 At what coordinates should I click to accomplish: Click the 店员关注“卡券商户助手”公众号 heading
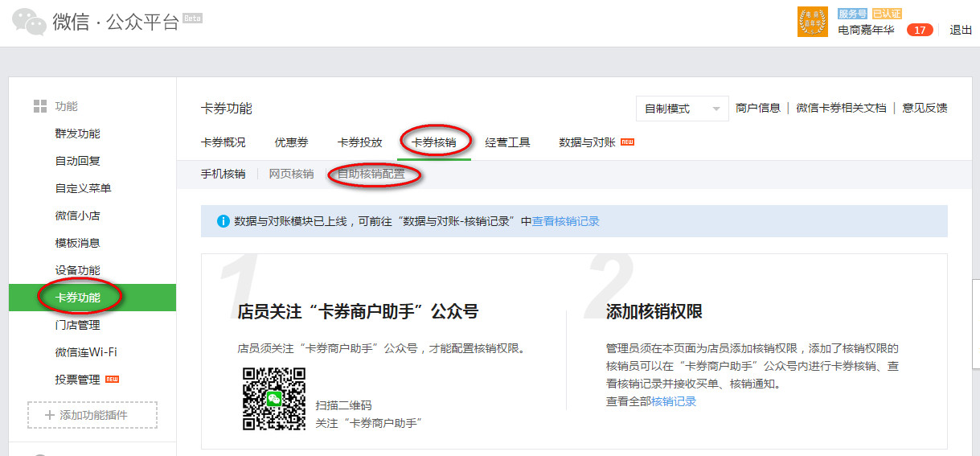point(359,311)
